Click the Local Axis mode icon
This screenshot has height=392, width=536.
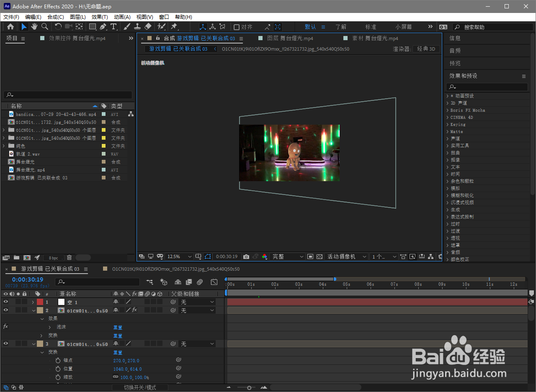point(203,27)
